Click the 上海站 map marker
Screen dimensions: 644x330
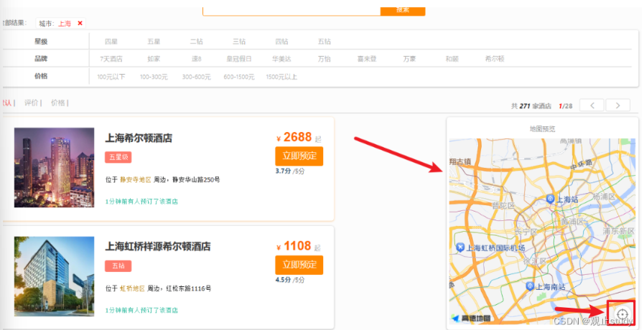551,199
